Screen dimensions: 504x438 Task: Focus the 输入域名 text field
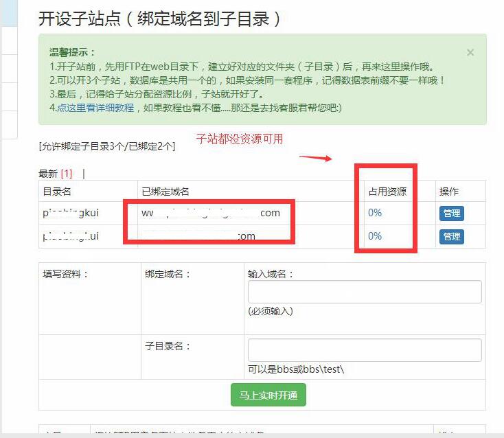coord(365,292)
